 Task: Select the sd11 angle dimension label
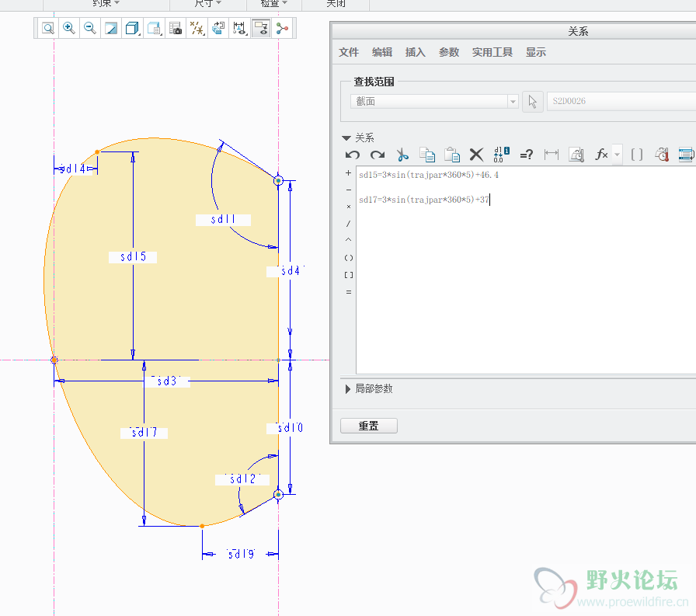[x=223, y=219]
